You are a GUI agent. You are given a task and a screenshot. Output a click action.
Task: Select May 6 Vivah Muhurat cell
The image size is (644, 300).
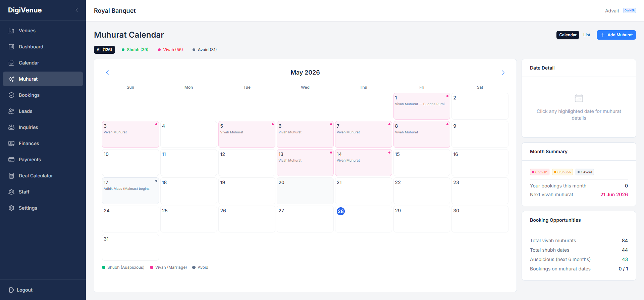[305, 134]
